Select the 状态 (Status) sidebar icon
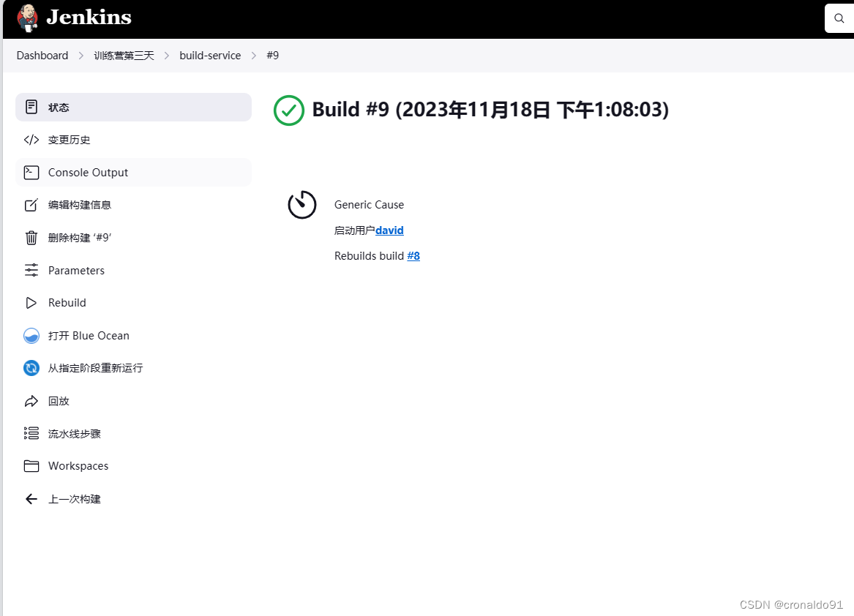854x616 pixels. tap(31, 107)
